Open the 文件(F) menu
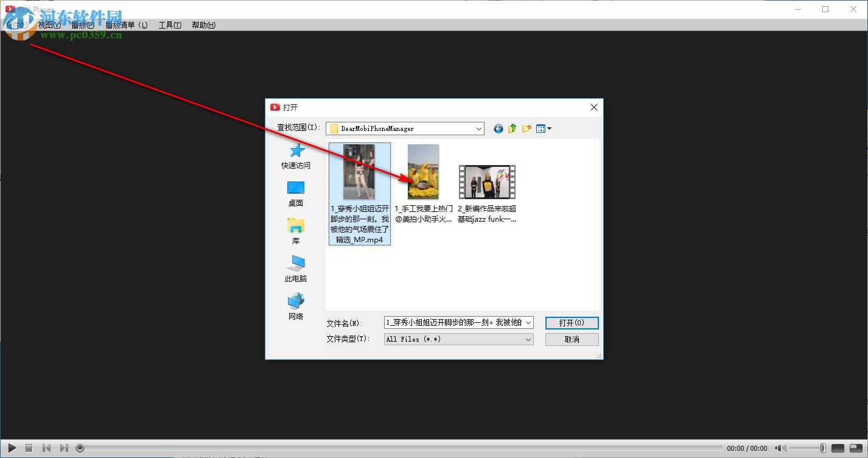The height and width of the screenshot is (458, 868). 16,25
